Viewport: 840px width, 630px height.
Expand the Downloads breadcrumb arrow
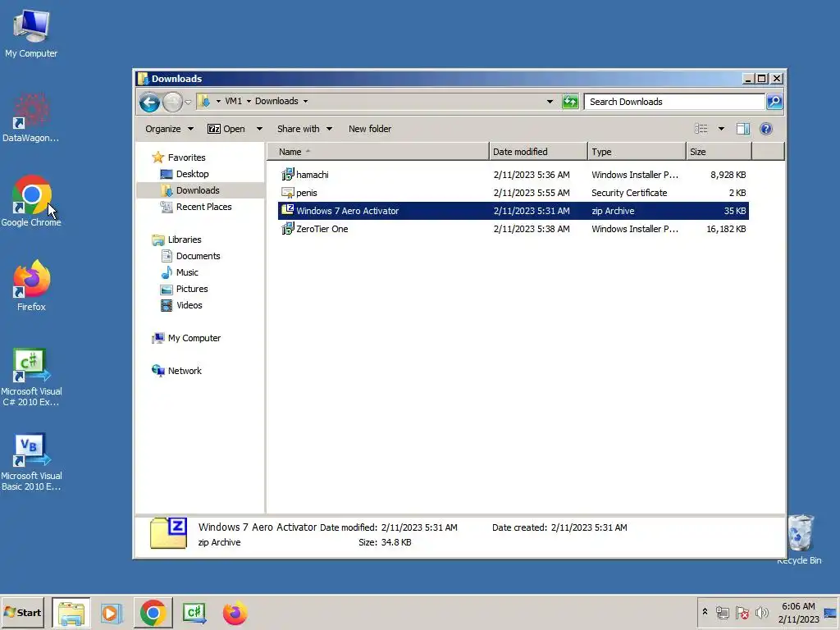(305, 101)
